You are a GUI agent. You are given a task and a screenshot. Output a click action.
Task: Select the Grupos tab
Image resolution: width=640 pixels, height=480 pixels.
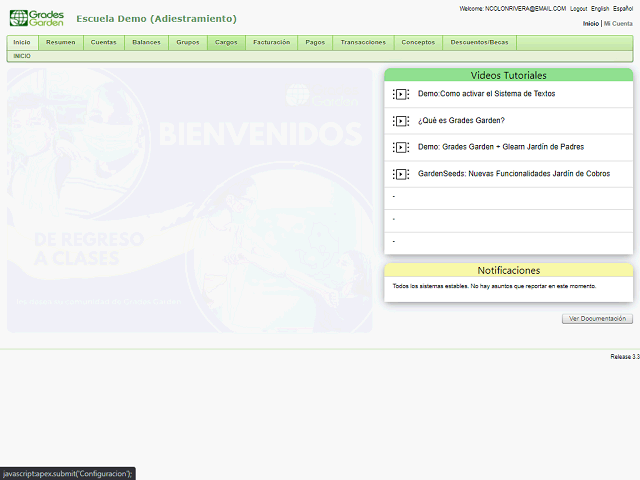(188, 42)
